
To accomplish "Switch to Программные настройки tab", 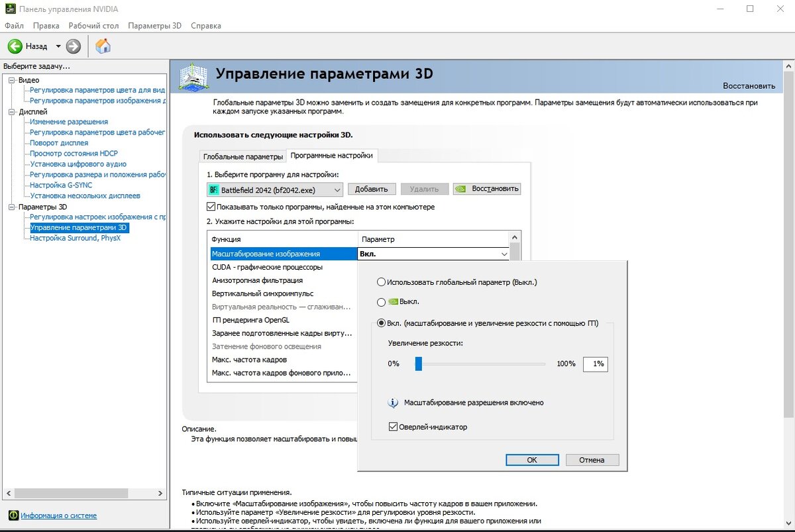I will coord(332,156).
